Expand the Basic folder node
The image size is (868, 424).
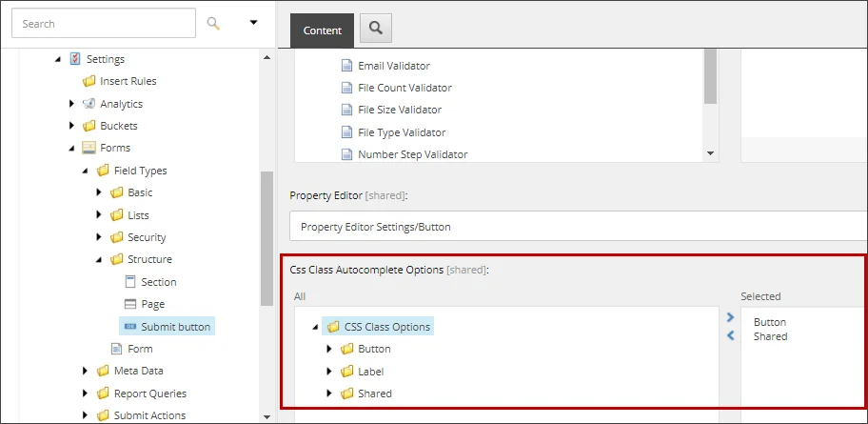99,192
